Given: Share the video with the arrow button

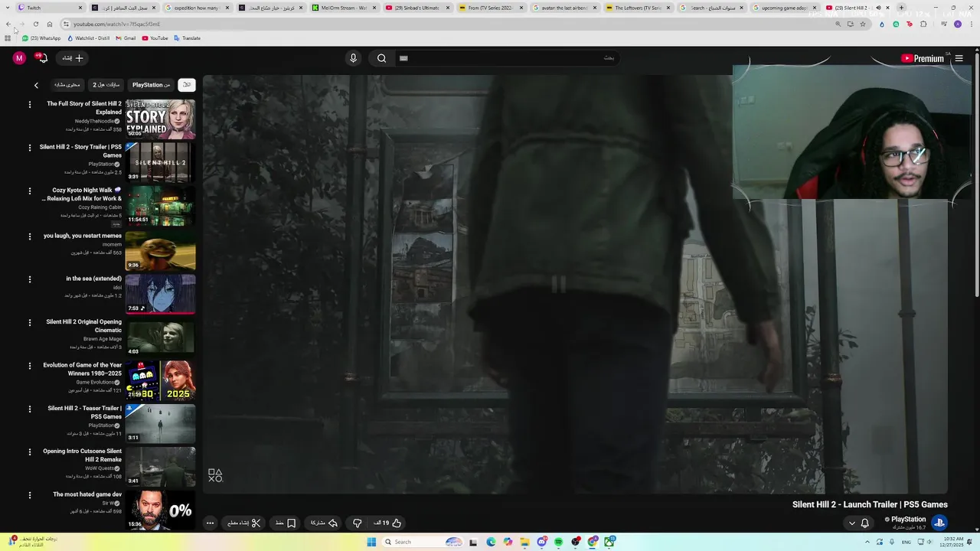Looking at the screenshot, I should (324, 523).
